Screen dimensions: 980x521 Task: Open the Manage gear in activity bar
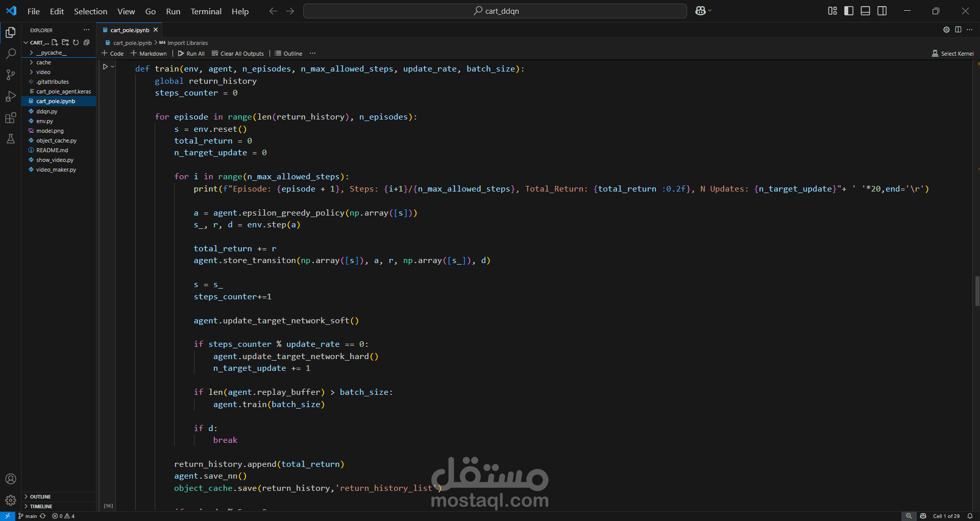(10, 500)
